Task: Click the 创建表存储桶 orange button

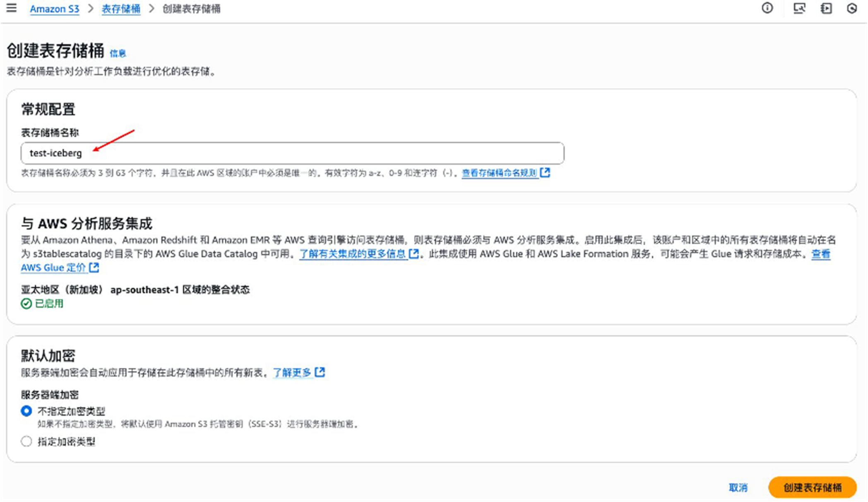Action: [x=812, y=488]
